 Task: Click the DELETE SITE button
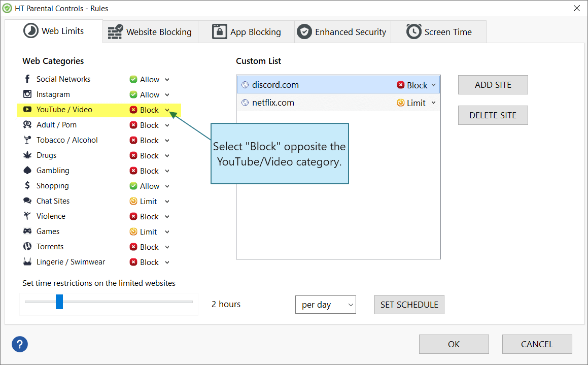point(493,115)
